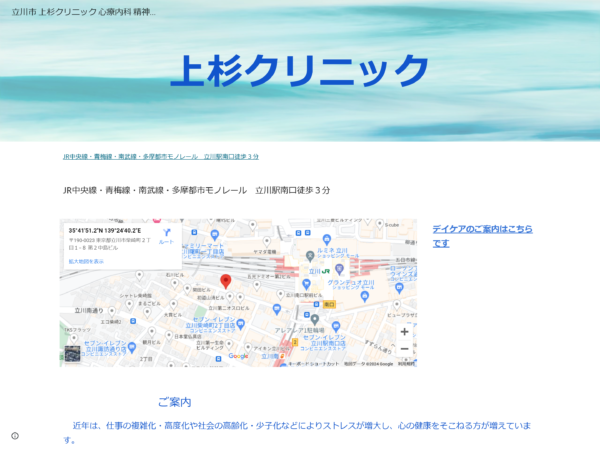600x450 pixels.
Task: Click paragraph starting 近年は、仕事の複雑化
Action: point(297,432)
